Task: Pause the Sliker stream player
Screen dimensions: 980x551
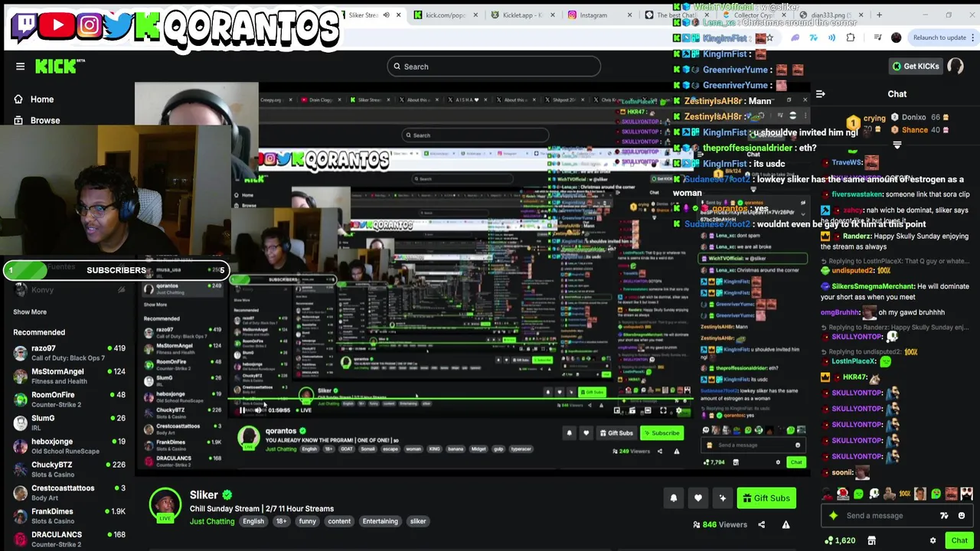Action: 242,410
